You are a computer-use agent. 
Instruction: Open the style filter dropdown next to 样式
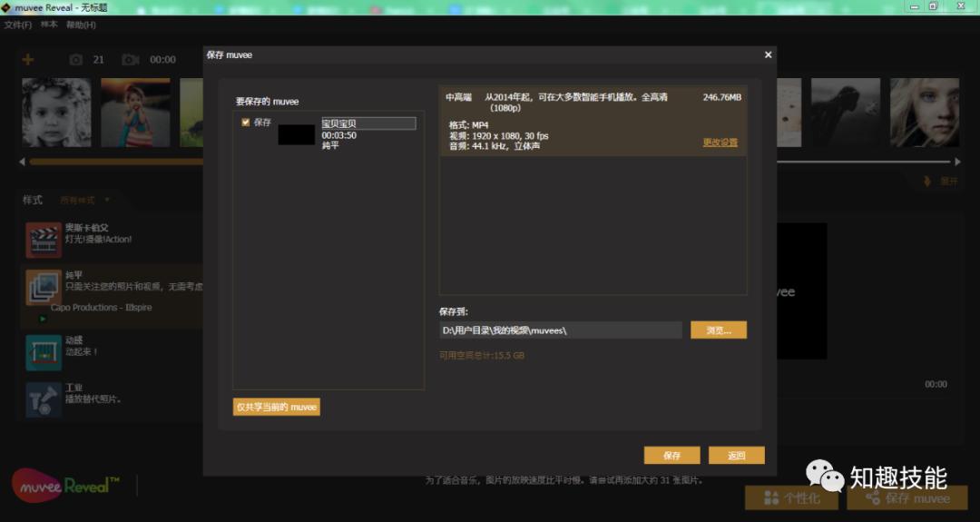click(85, 200)
